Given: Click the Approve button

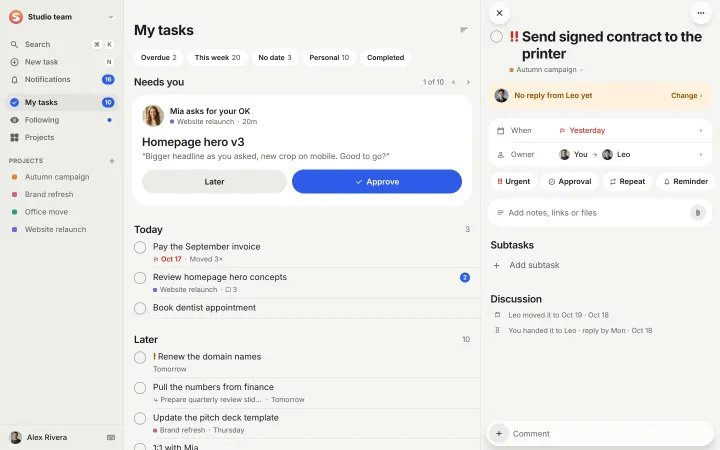Looking at the screenshot, I should pyautogui.click(x=377, y=182).
